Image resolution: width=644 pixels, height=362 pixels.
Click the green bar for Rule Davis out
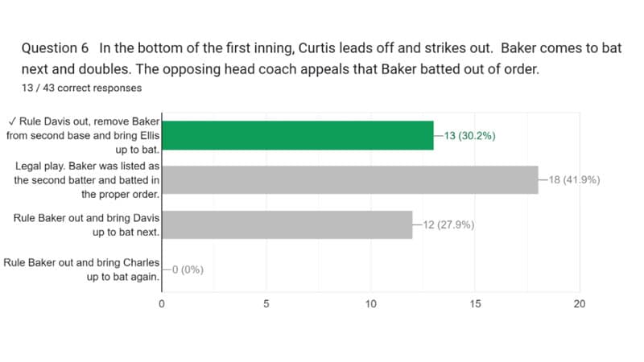click(x=298, y=135)
